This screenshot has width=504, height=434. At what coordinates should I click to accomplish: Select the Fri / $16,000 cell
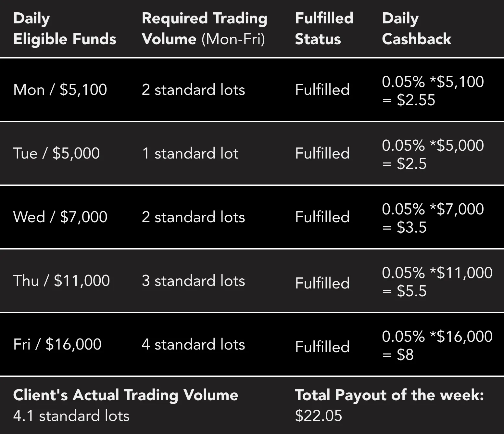[57, 344]
